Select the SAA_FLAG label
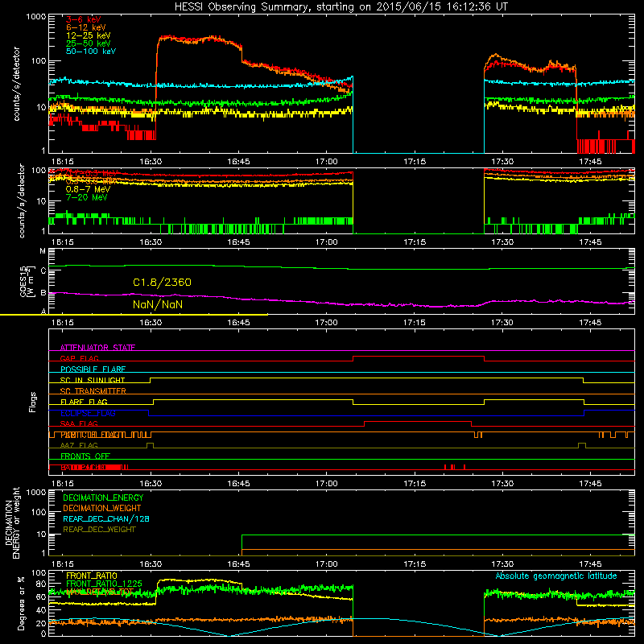This screenshot has height=644, width=644. (x=79, y=423)
